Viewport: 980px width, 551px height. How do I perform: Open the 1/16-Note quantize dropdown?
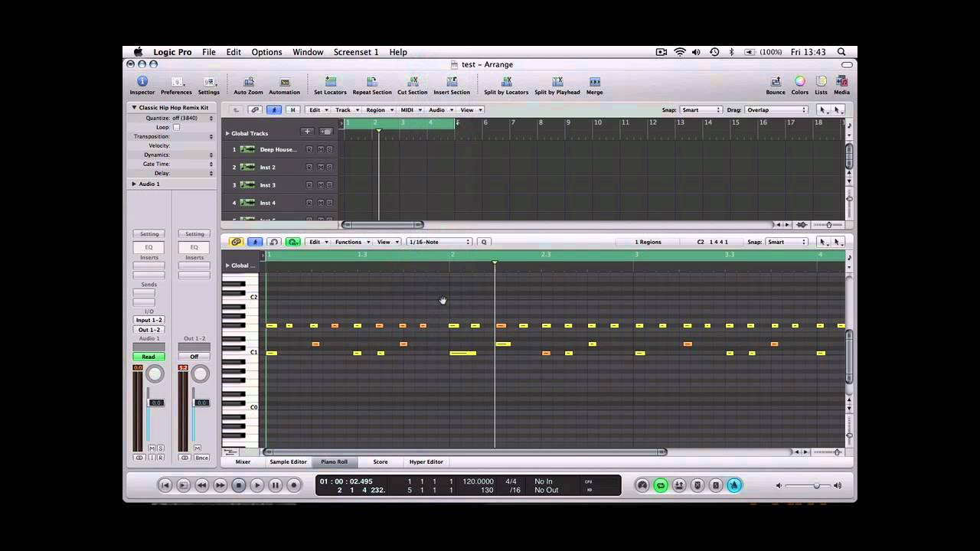[x=439, y=242]
